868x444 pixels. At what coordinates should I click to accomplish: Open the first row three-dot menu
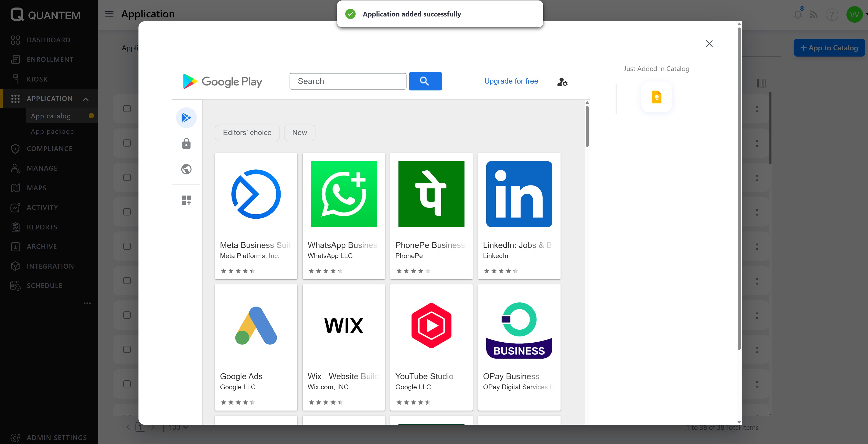(757, 109)
